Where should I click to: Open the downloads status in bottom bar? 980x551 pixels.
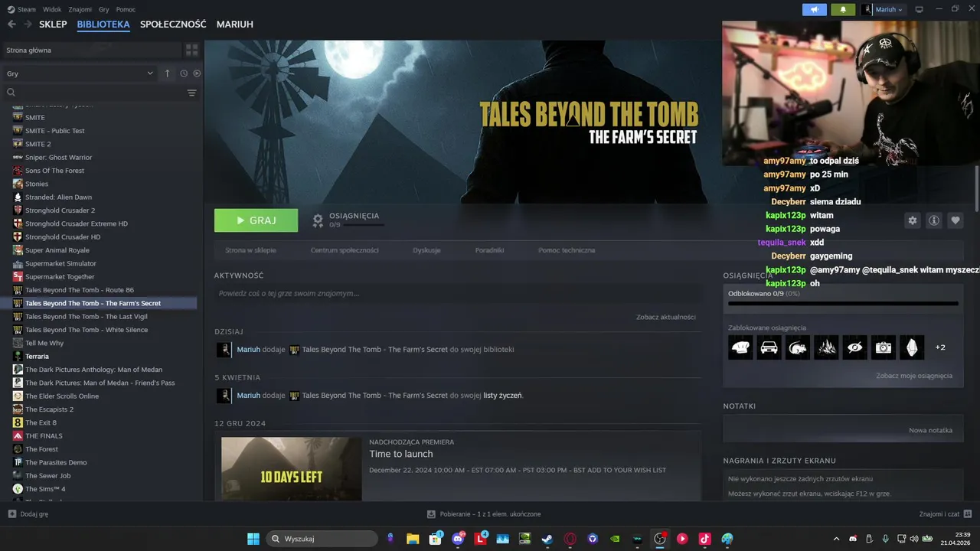484,514
